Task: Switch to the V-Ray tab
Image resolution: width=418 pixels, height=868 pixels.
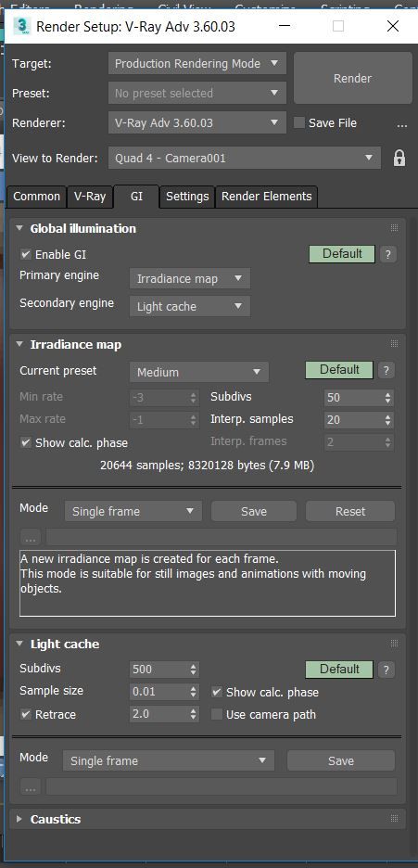Action: [x=90, y=197]
